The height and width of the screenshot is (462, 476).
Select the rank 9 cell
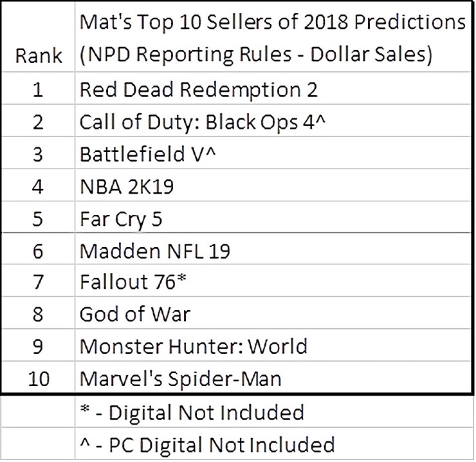[37, 346]
